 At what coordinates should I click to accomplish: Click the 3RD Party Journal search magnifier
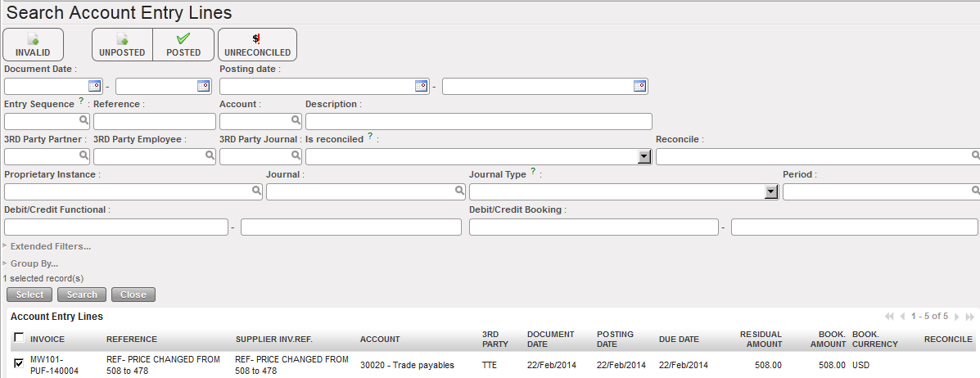[x=296, y=155]
